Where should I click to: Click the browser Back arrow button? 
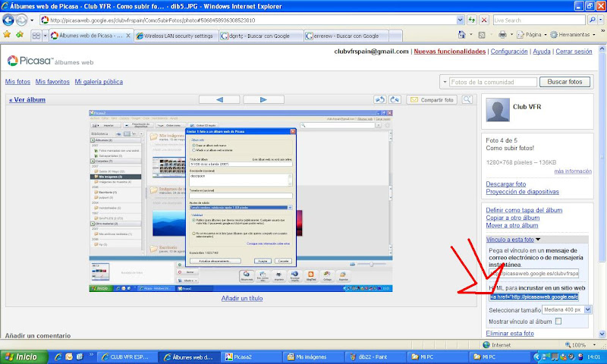coord(8,20)
